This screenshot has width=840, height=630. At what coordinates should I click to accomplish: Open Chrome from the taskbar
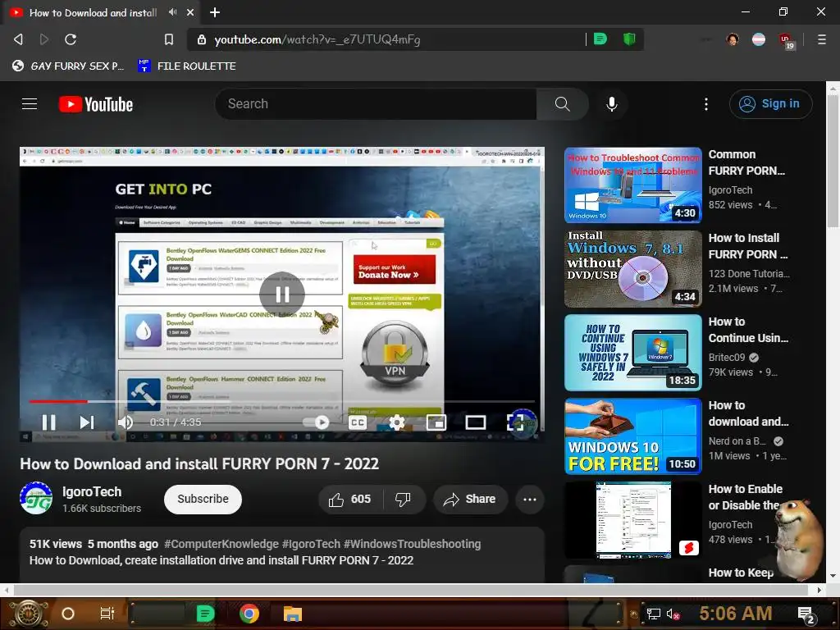[x=249, y=614]
